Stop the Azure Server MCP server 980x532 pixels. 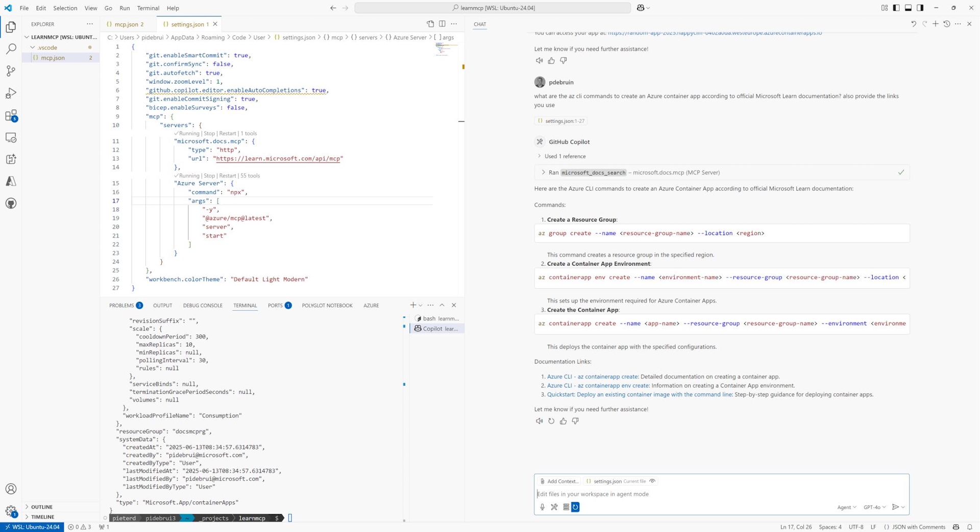tap(209, 176)
